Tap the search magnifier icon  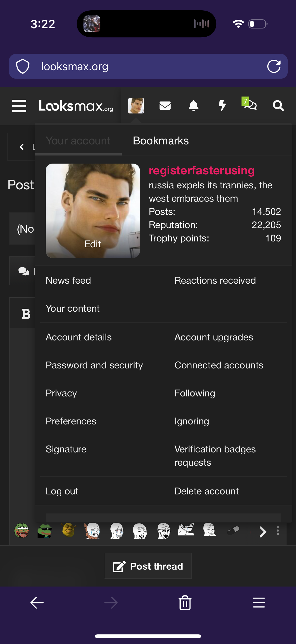278,106
